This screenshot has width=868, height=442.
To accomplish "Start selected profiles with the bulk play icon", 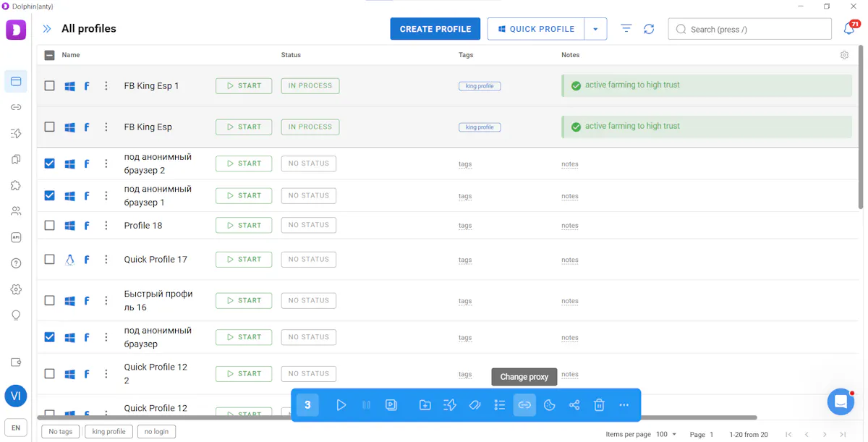I will (x=341, y=405).
